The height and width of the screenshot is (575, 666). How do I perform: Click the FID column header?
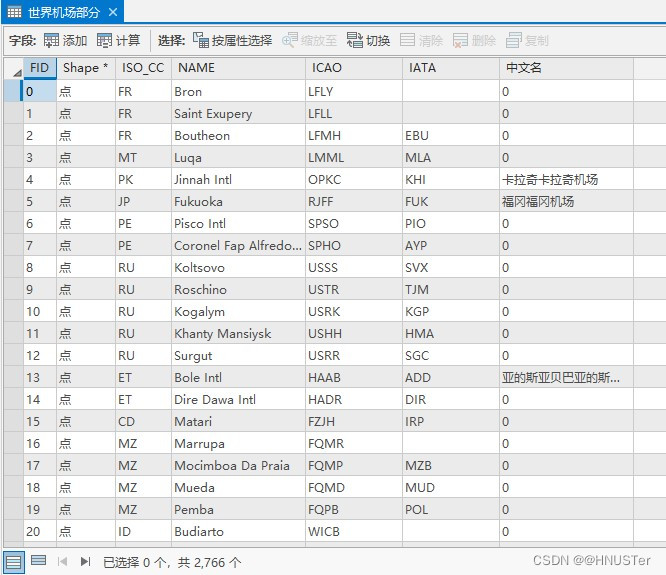[40, 68]
